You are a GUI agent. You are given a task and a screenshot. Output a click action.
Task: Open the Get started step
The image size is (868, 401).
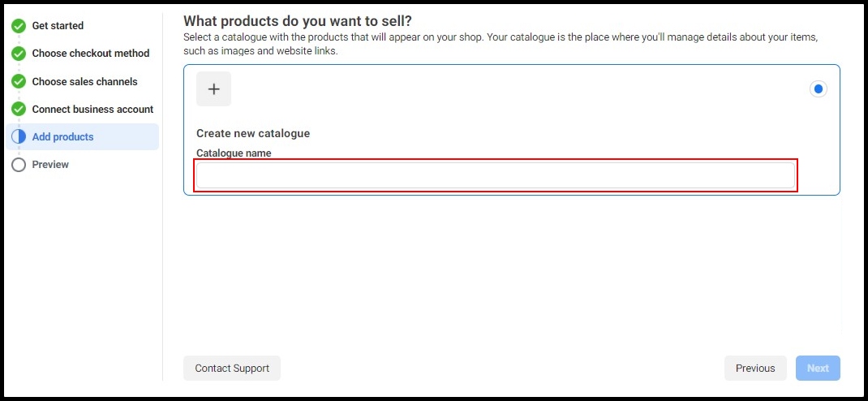click(58, 25)
